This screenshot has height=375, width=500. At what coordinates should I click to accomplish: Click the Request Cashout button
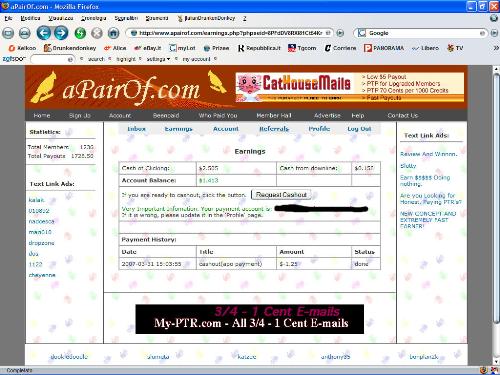(x=281, y=195)
